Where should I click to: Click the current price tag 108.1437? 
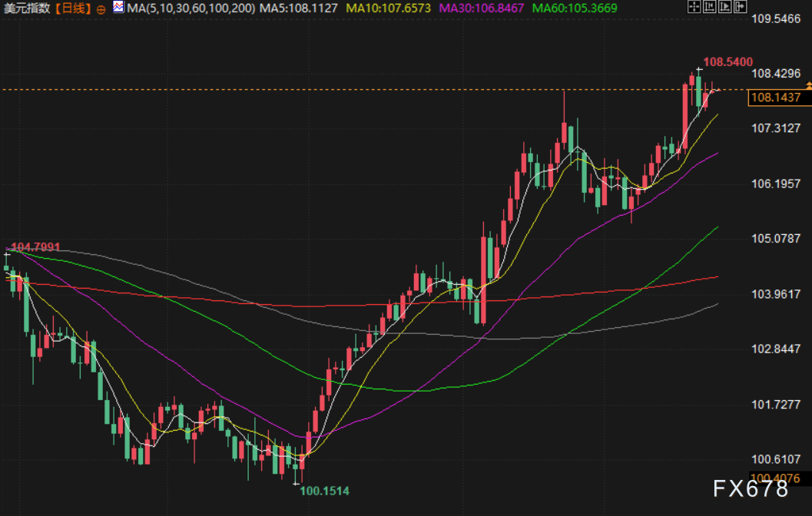pos(775,98)
